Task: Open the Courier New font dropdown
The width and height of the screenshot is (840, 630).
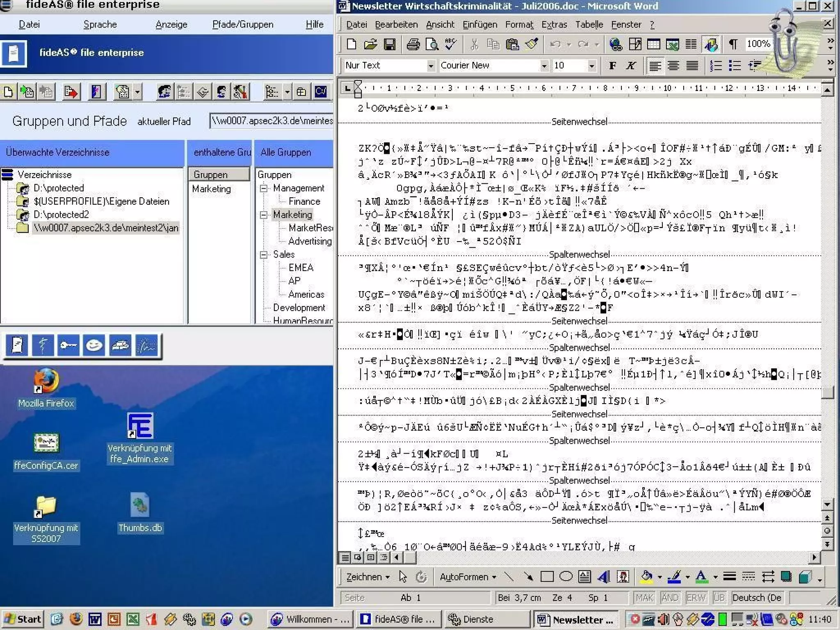Action: (544, 66)
